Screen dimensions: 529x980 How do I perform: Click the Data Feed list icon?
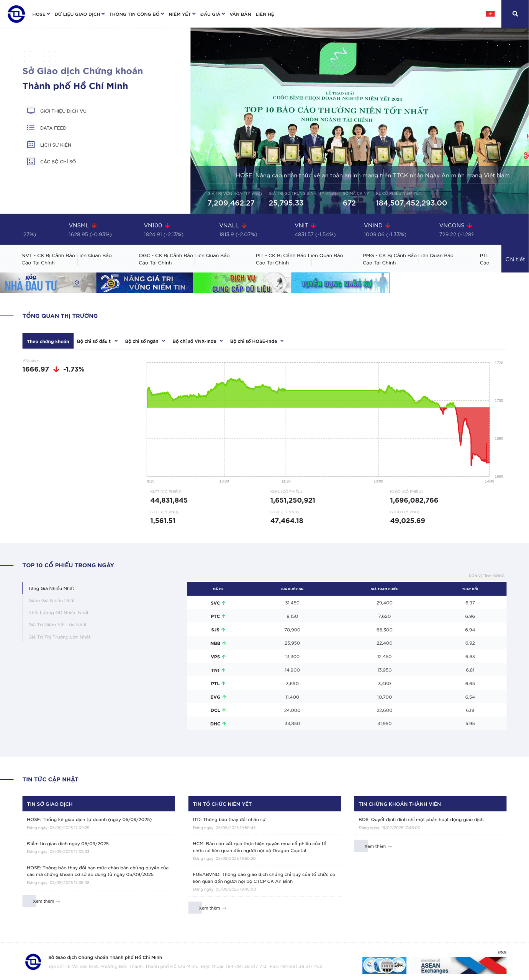tap(31, 128)
